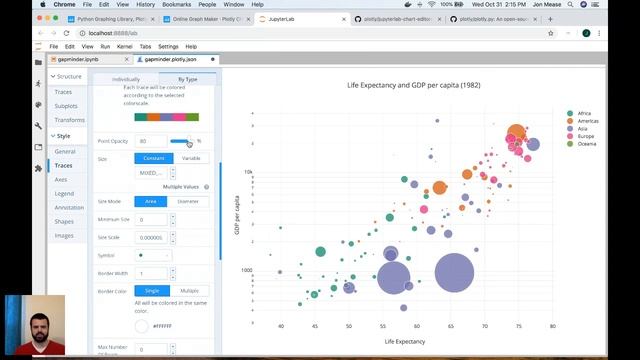The width and height of the screenshot is (640, 360).
Task: Click the Wi-Fi status icon
Action: (431, 4)
